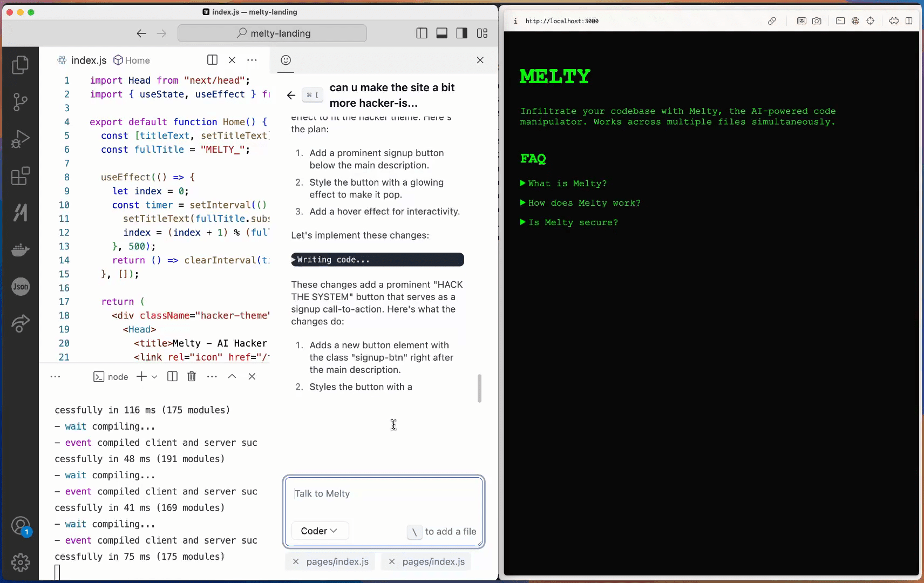This screenshot has width=924, height=583.
Task: Click the browser localhost:3000 address field
Action: click(x=562, y=21)
